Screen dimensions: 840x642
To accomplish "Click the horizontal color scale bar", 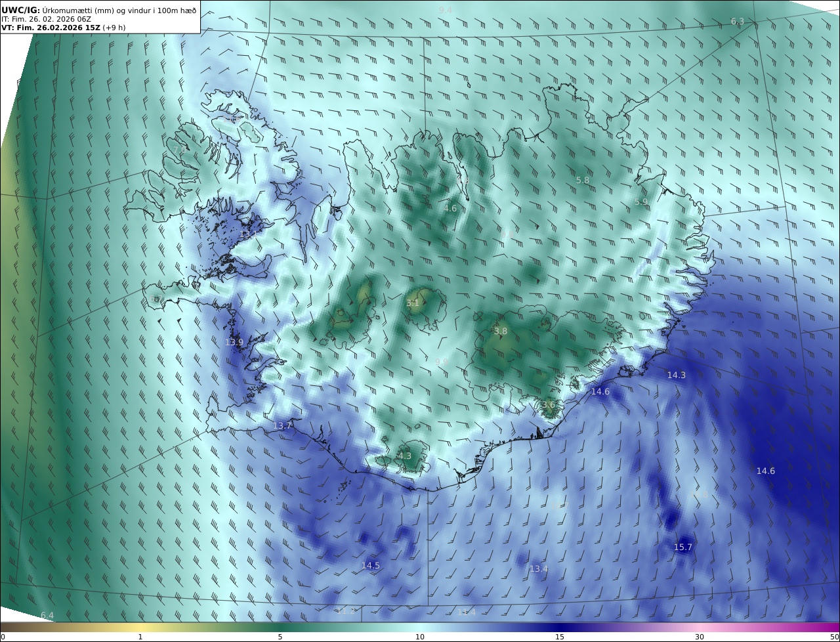I will click(x=420, y=627).
